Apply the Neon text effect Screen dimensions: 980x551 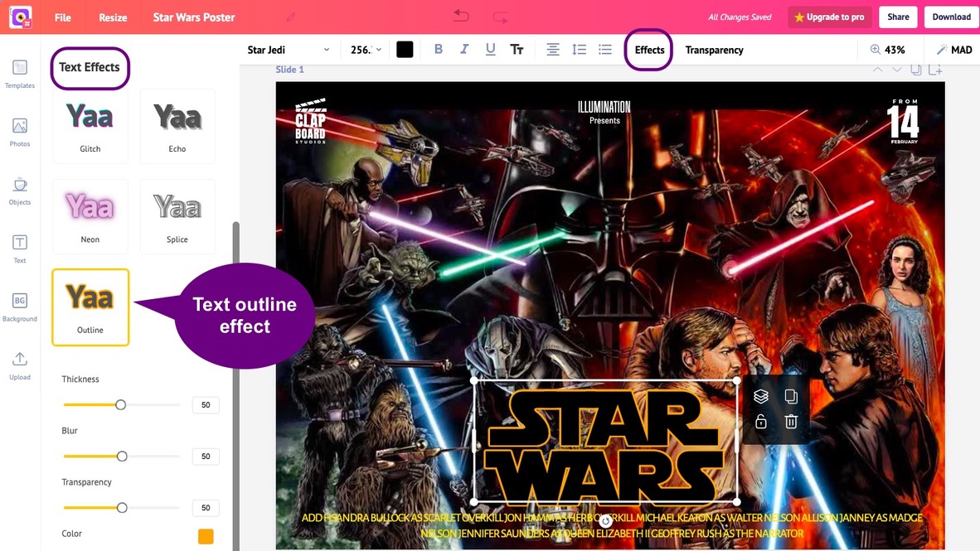90,217
